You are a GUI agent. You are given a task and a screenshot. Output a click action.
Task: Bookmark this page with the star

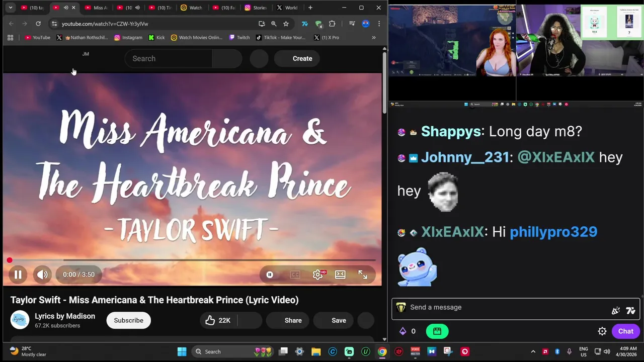coord(286,24)
